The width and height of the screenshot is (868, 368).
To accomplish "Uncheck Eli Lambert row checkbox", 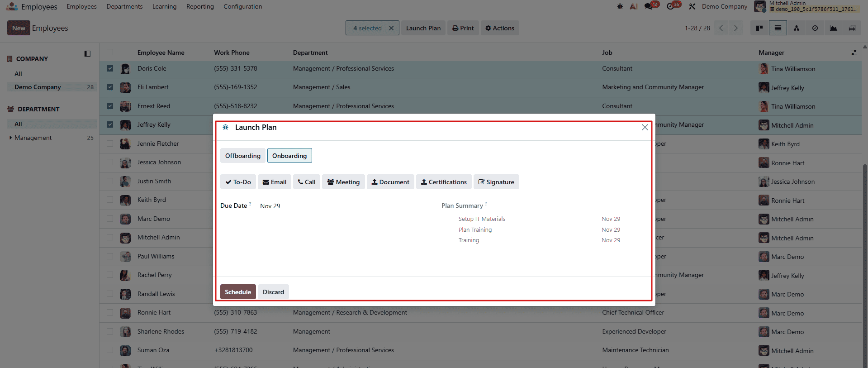I will click(110, 87).
